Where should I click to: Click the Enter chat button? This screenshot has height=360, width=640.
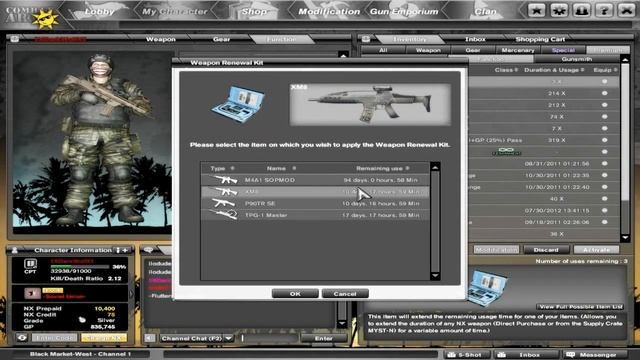click(x=324, y=338)
